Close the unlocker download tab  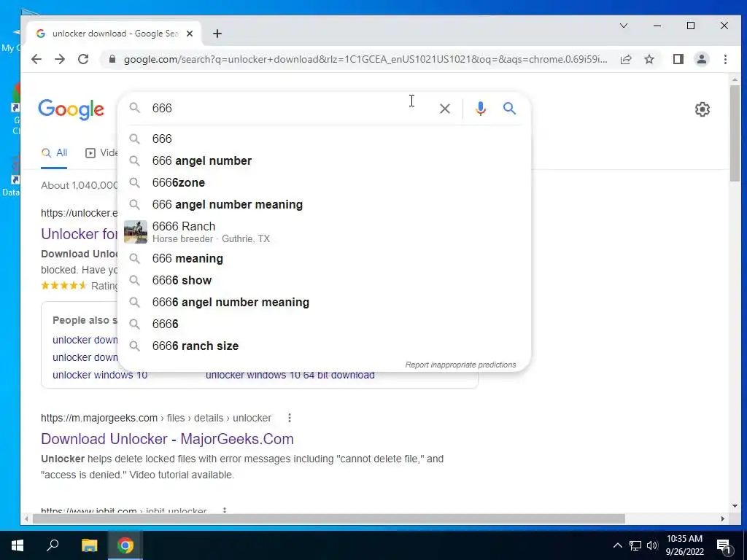pyautogui.click(x=190, y=34)
